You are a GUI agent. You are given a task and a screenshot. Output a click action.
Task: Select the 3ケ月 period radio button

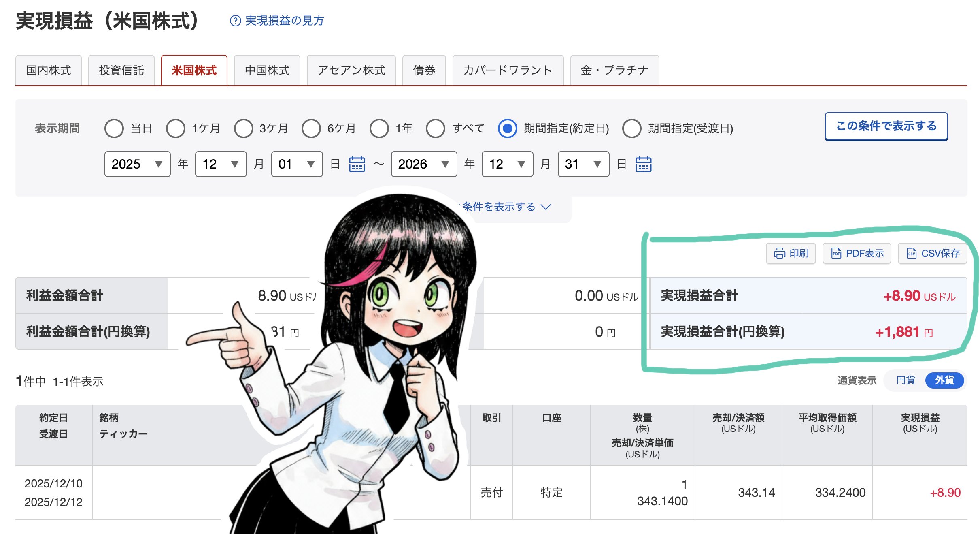click(243, 128)
